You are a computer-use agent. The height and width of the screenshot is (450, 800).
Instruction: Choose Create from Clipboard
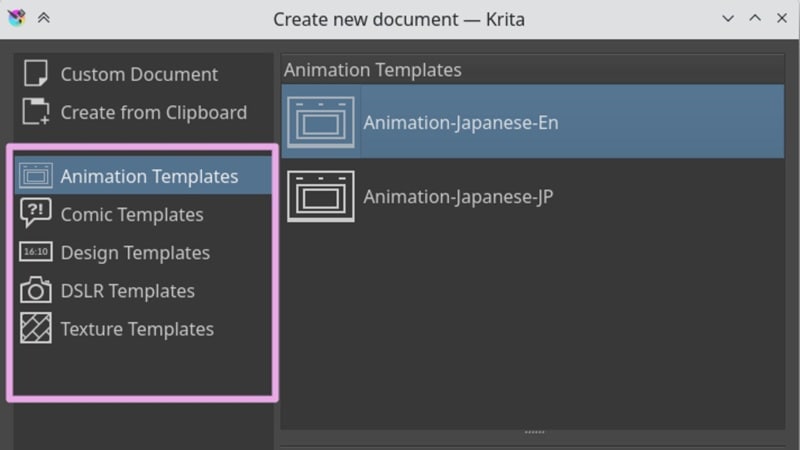tap(143, 112)
